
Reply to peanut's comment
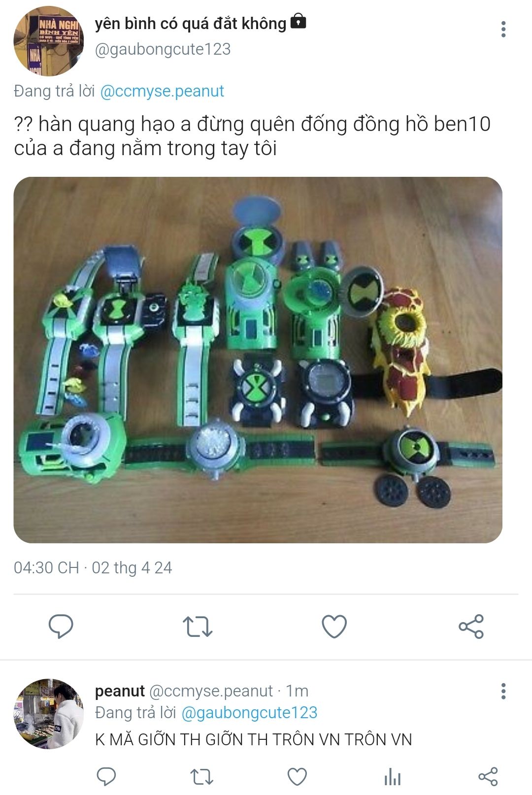coord(106,777)
